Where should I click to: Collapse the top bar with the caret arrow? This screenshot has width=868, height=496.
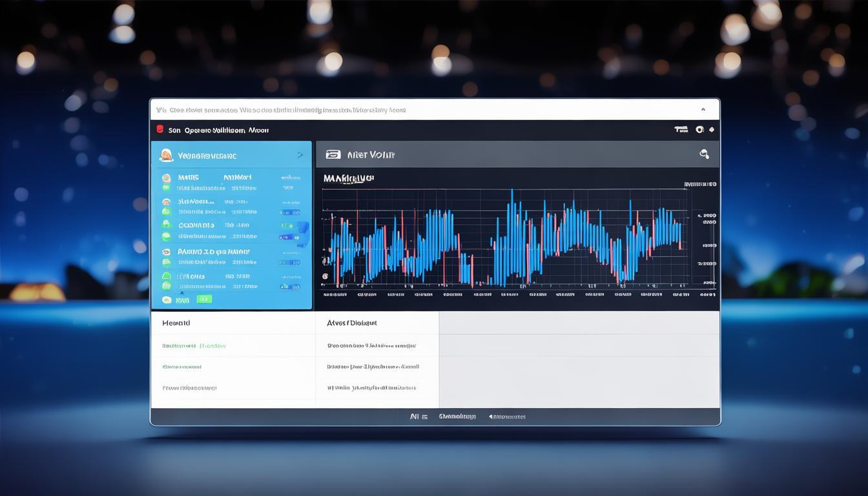point(703,110)
